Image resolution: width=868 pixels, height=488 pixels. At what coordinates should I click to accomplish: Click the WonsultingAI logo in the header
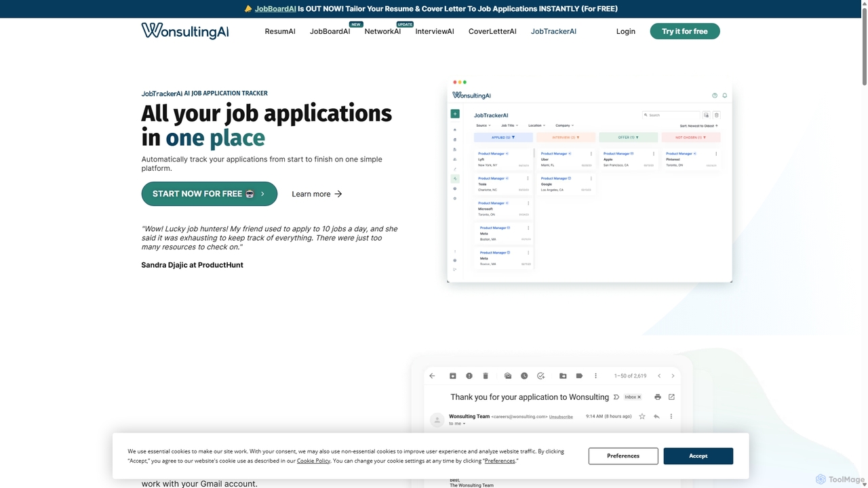(x=185, y=31)
